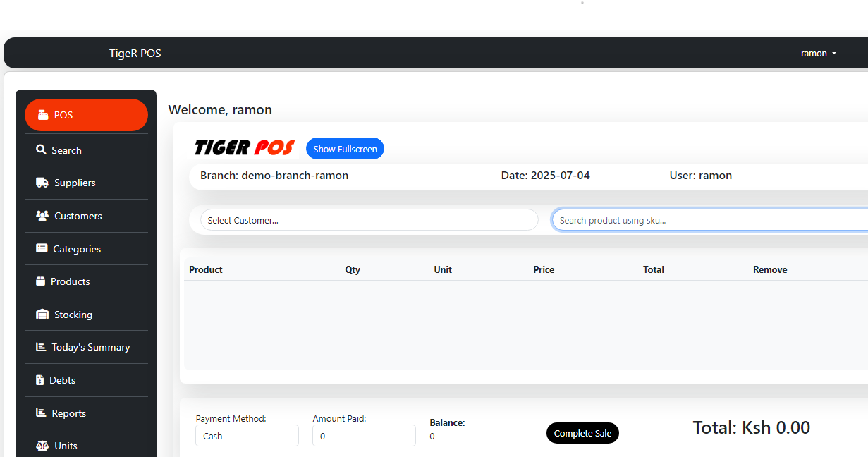
Task: Click the Debts invoice icon
Action: click(40, 380)
